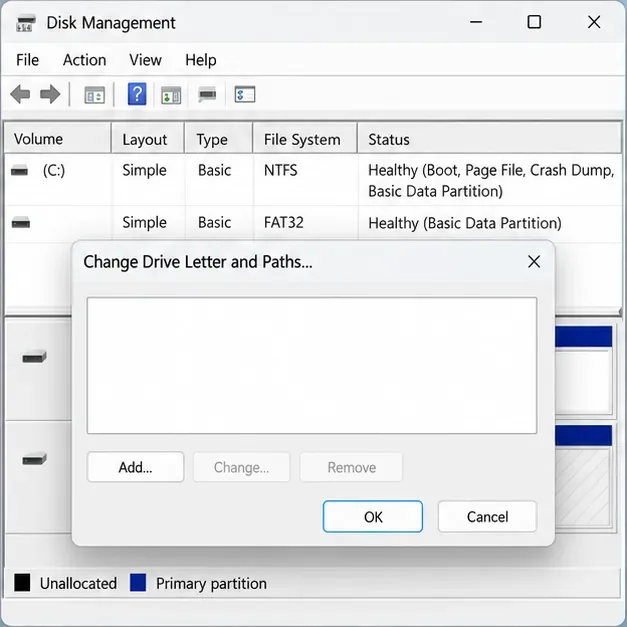The width and height of the screenshot is (627, 627).
Task: Sort by the File System column header
Action: click(305, 139)
